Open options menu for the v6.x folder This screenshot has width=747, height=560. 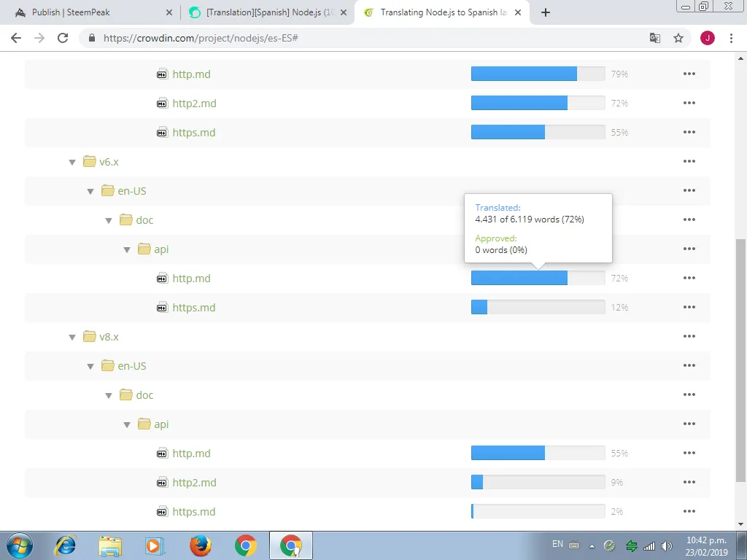pos(689,161)
